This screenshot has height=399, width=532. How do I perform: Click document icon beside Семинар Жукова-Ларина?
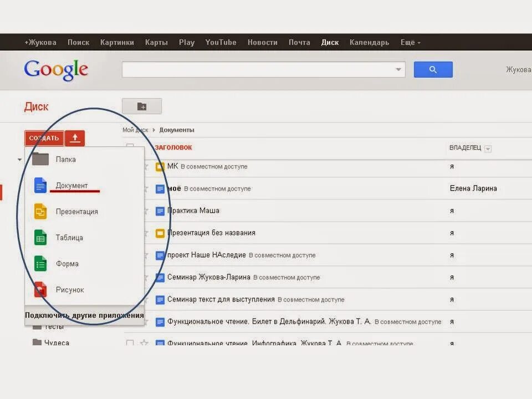tap(160, 278)
